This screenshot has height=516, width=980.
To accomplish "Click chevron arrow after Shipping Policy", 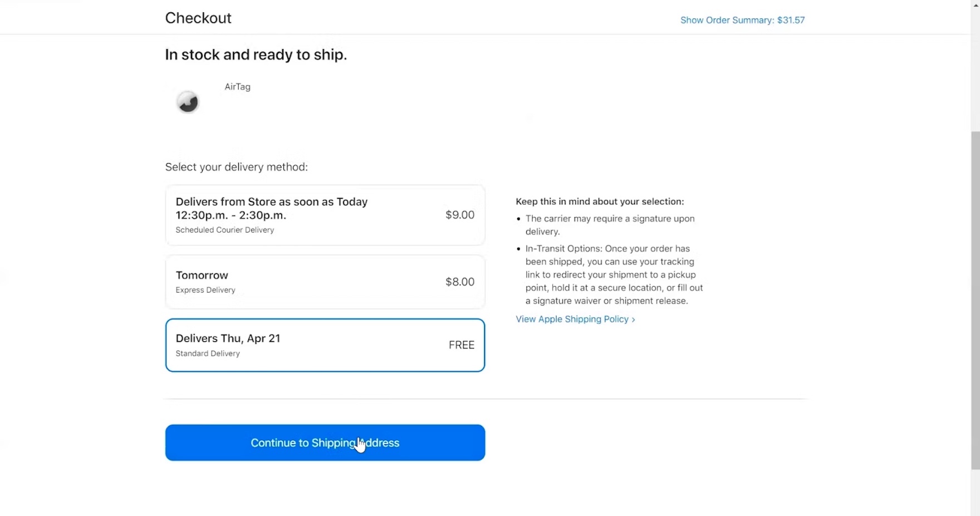I will coord(633,320).
